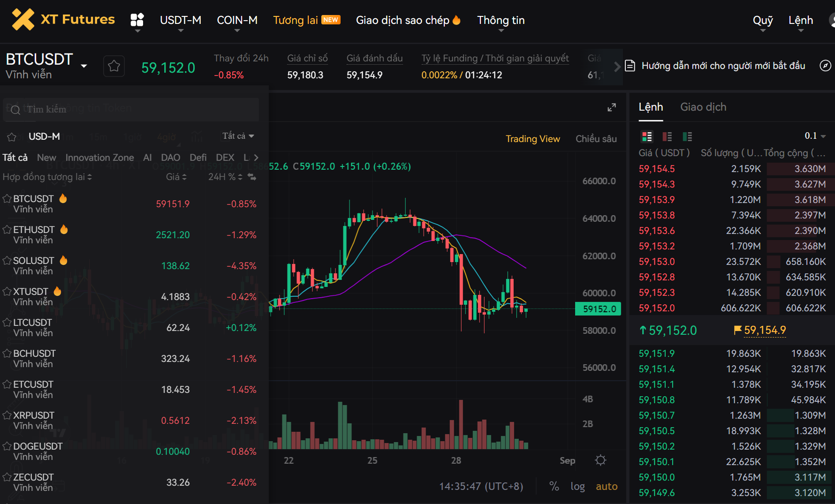The width and height of the screenshot is (835, 504).
Task: Click the NEW badge beside Tương lai
Action: [x=331, y=20]
